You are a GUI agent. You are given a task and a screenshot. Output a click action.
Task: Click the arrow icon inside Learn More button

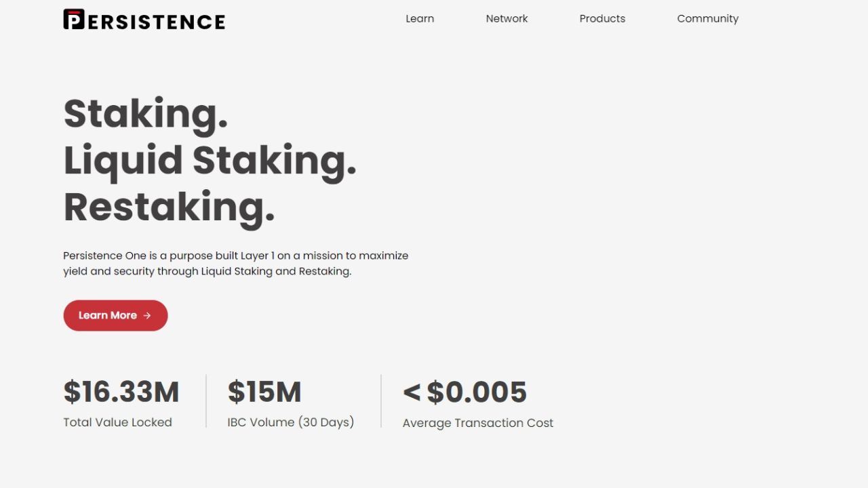tap(149, 315)
